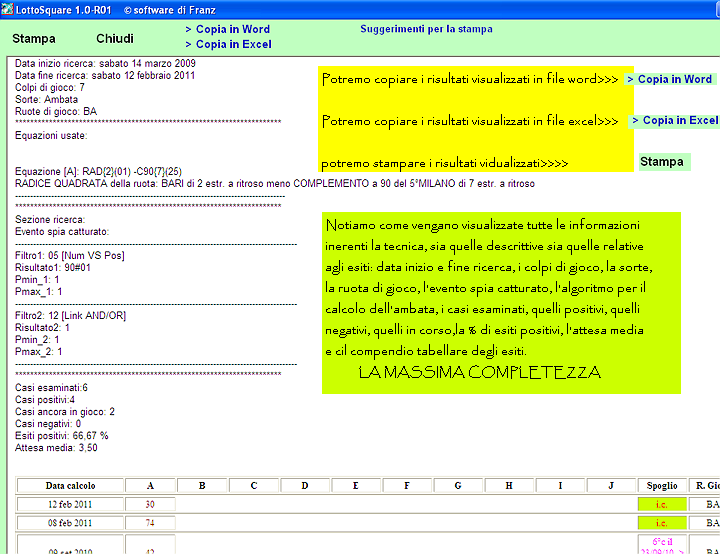Viewport: 720px width, 554px height.
Task: Select column header H in results table
Action: [509, 486]
